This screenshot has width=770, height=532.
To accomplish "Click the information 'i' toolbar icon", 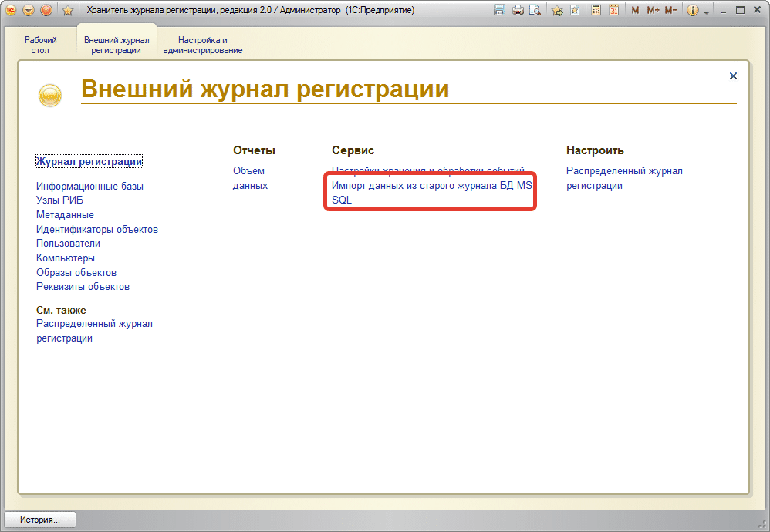I will (x=691, y=10).
